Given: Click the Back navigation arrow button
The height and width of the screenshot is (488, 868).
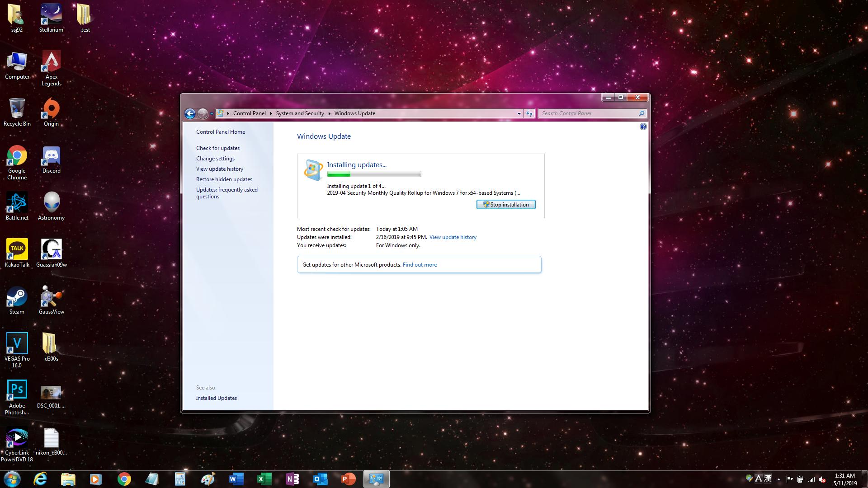Looking at the screenshot, I should (190, 113).
